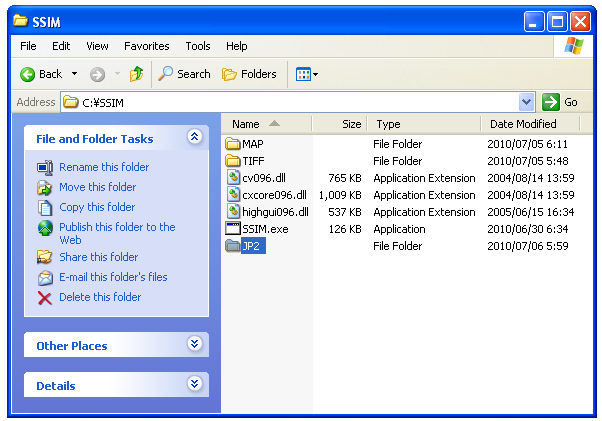602x421 pixels.
Task: Open the File menu
Action: [x=28, y=46]
